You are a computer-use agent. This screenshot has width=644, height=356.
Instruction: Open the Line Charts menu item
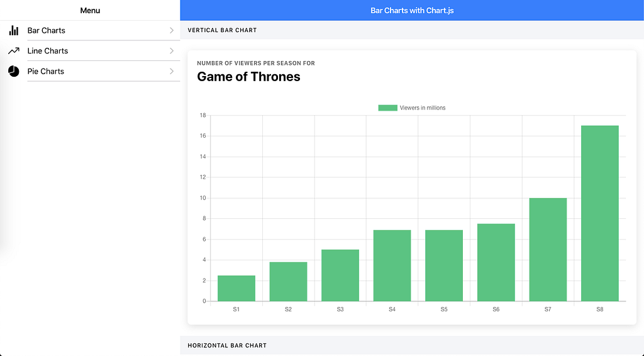pyautogui.click(x=90, y=51)
